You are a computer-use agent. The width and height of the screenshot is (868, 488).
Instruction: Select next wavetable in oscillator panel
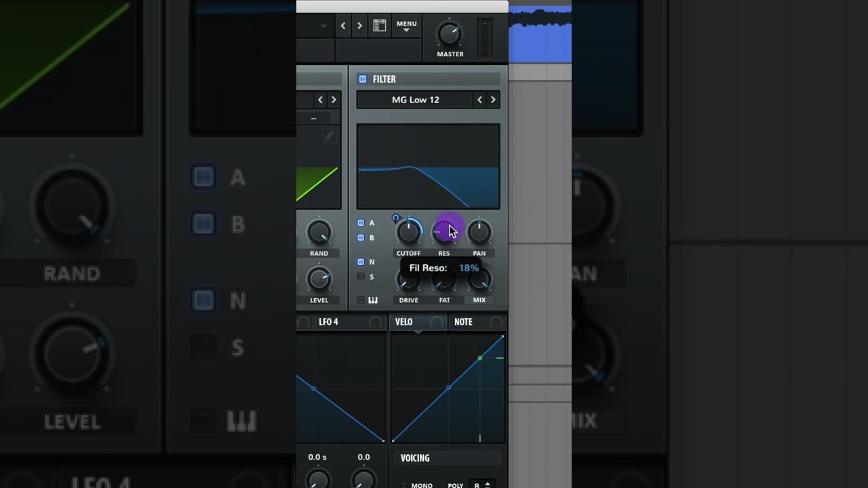click(334, 100)
